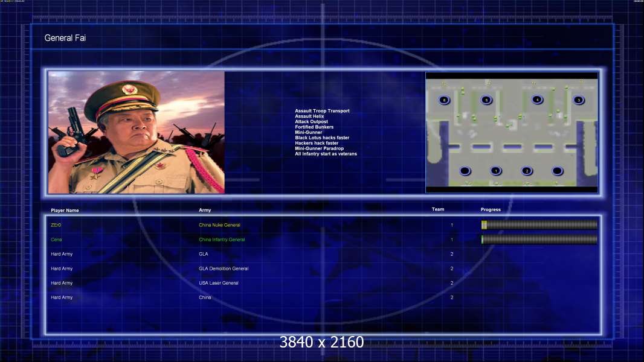Click unnumbered start marker left of marker 1
This screenshot has height=362, width=644.
[465, 171]
